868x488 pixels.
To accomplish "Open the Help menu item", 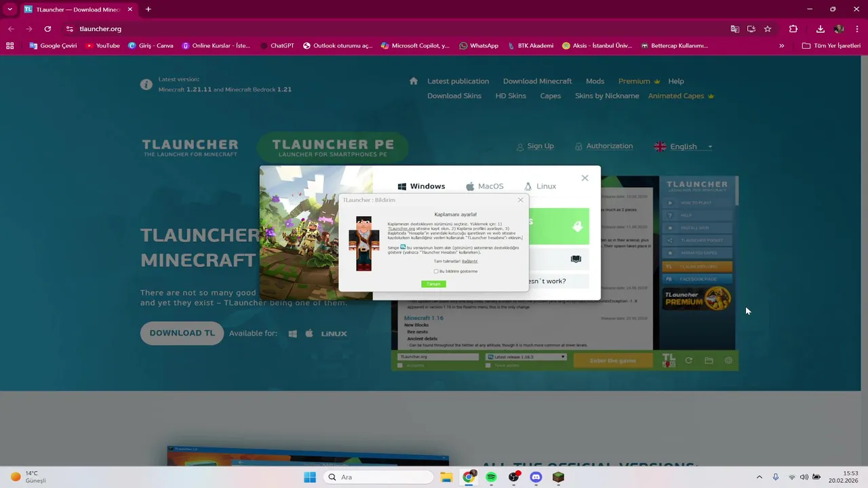I will pos(676,81).
